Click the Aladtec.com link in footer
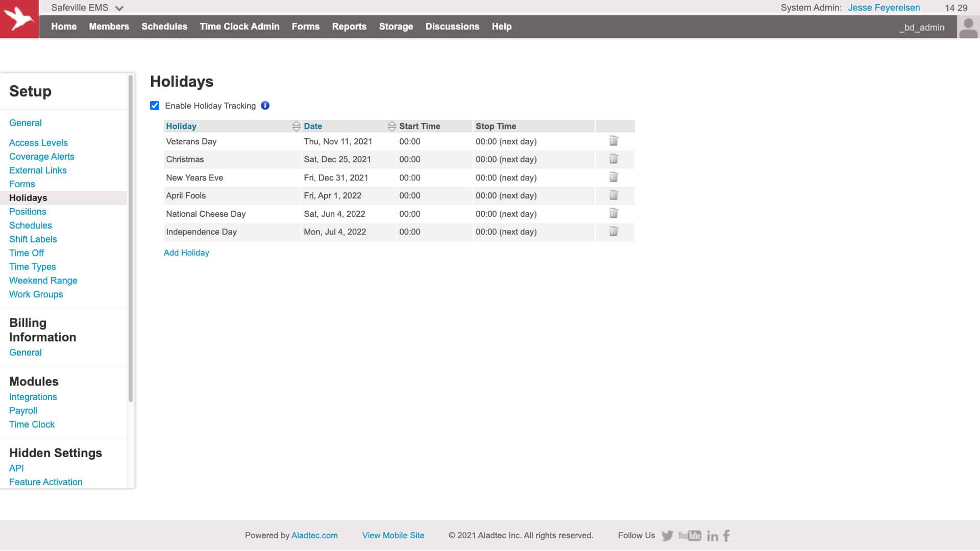The image size is (980, 551). coord(314,535)
